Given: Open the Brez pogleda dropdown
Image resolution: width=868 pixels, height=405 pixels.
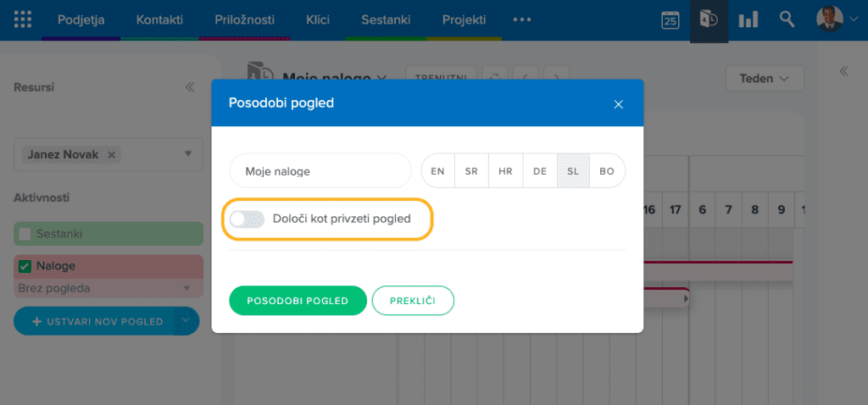Looking at the screenshot, I should [108, 288].
